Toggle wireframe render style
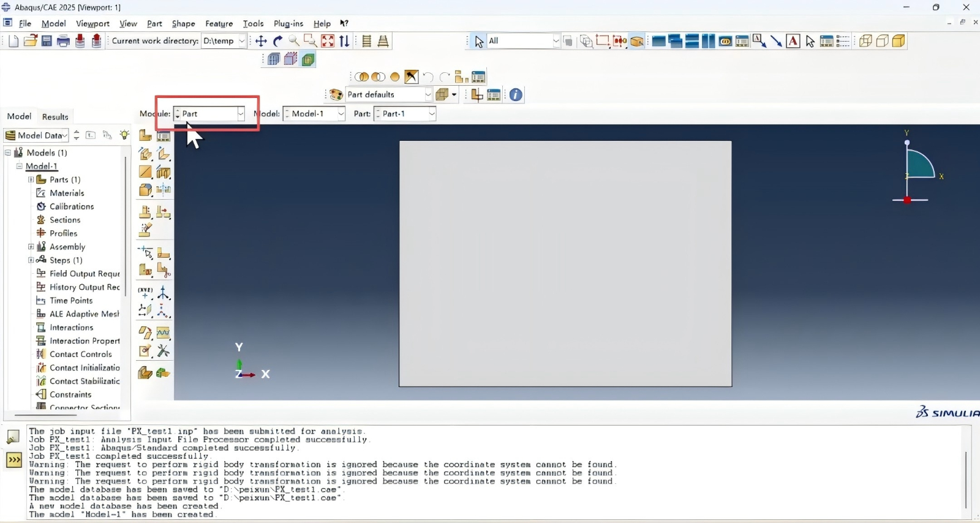Viewport: 980px width, 523px height. click(865, 41)
